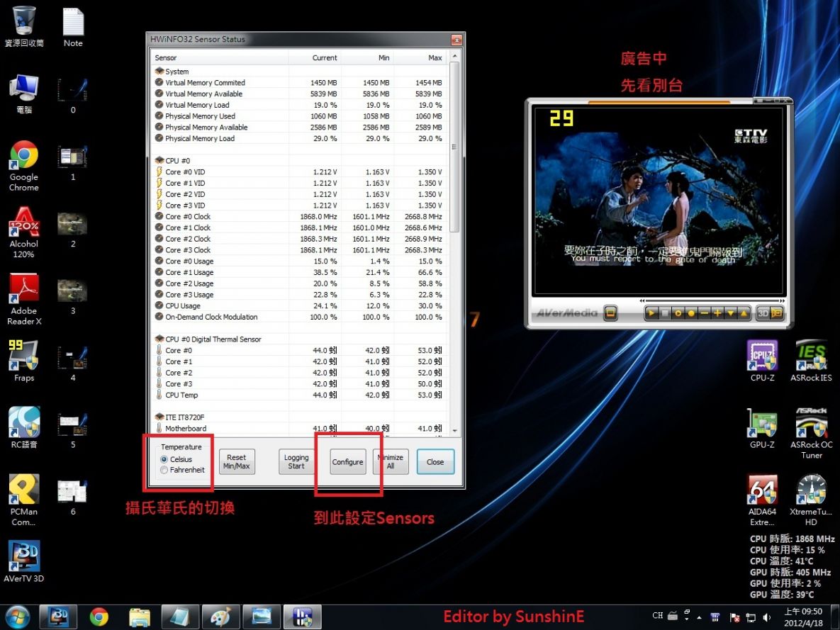840x630 pixels.
Task: Click the rightmost flag-like icon in AVerMedia player
Action: point(776,313)
